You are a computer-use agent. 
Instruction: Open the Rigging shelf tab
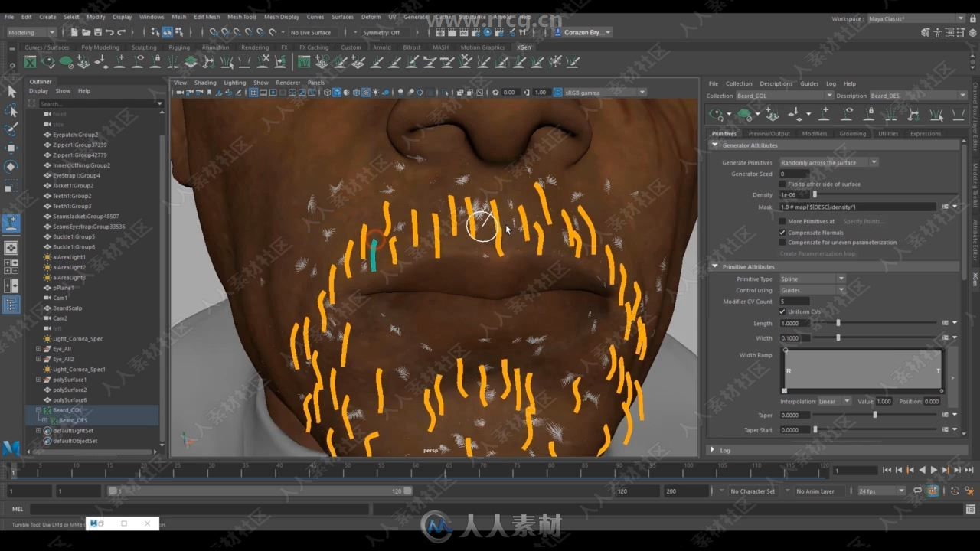click(179, 47)
